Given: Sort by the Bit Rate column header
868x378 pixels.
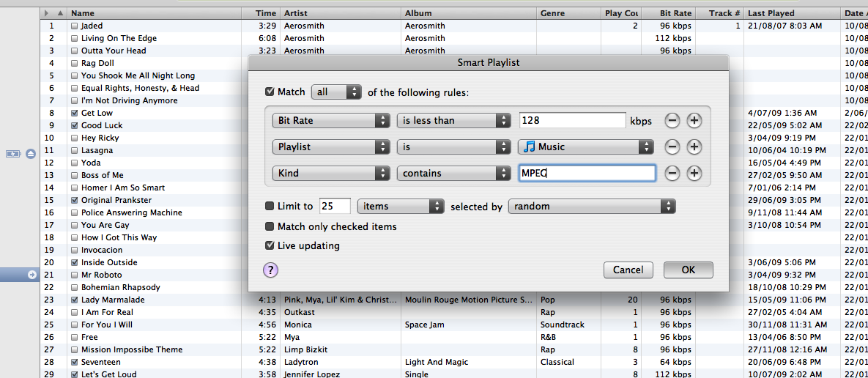Looking at the screenshot, I should pyautogui.click(x=669, y=13).
